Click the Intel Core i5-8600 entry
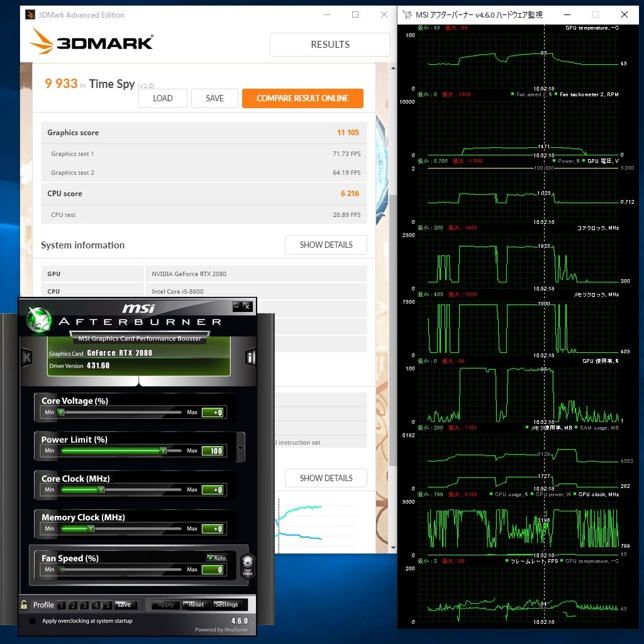 (177, 292)
